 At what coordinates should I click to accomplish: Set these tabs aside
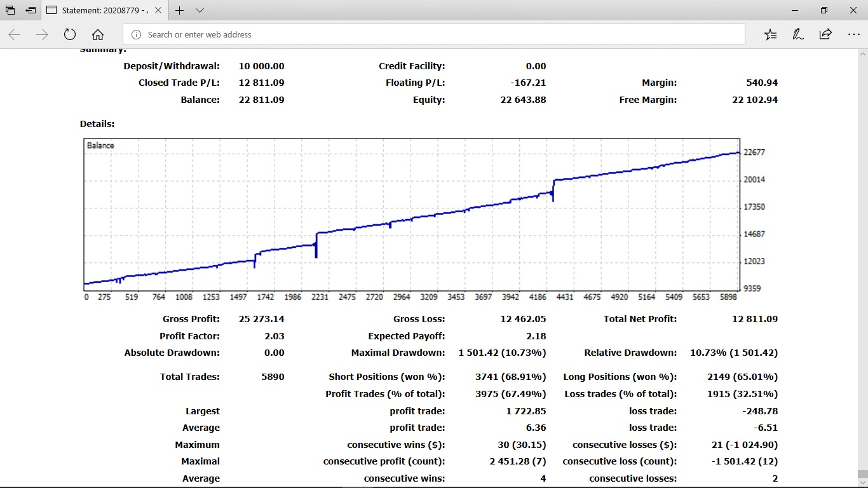click(x=31, y=11)
